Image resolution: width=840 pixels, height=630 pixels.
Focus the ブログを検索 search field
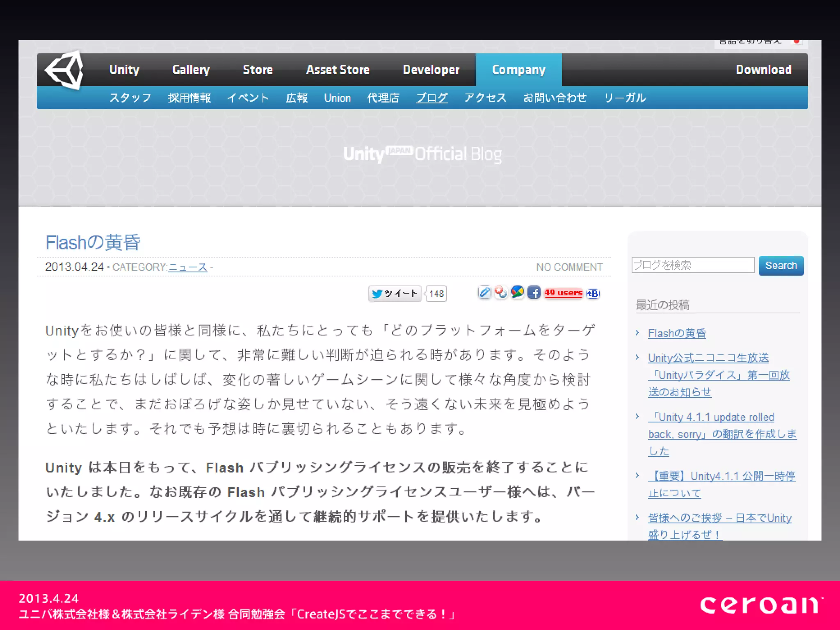tap(693, 265)
